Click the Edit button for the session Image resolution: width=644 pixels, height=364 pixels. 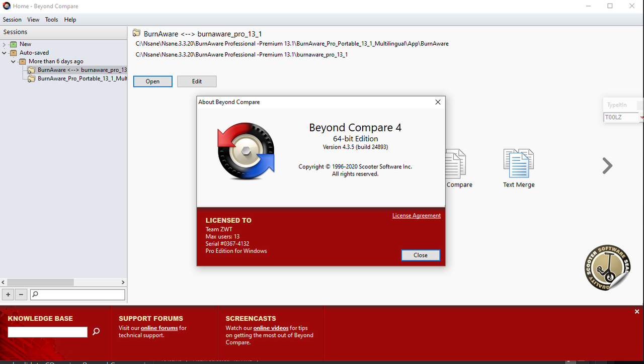tap(197, 81)
